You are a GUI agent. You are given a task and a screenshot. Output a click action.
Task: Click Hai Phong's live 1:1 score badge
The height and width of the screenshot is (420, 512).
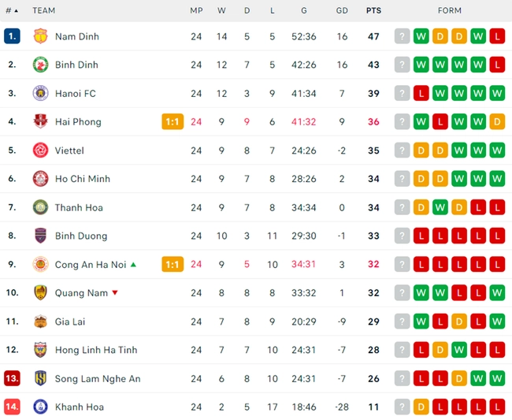coord(173,122)
